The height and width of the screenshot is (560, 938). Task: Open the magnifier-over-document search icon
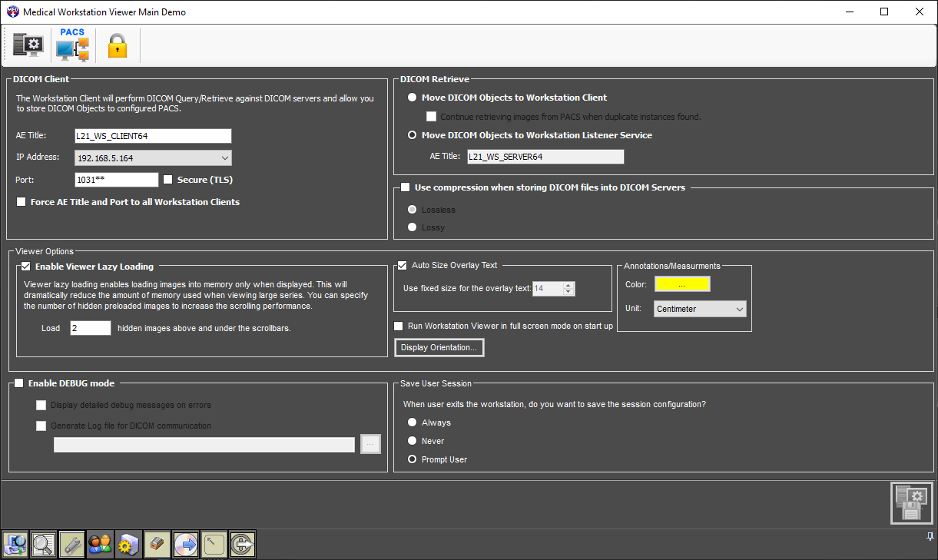point(43,544)
